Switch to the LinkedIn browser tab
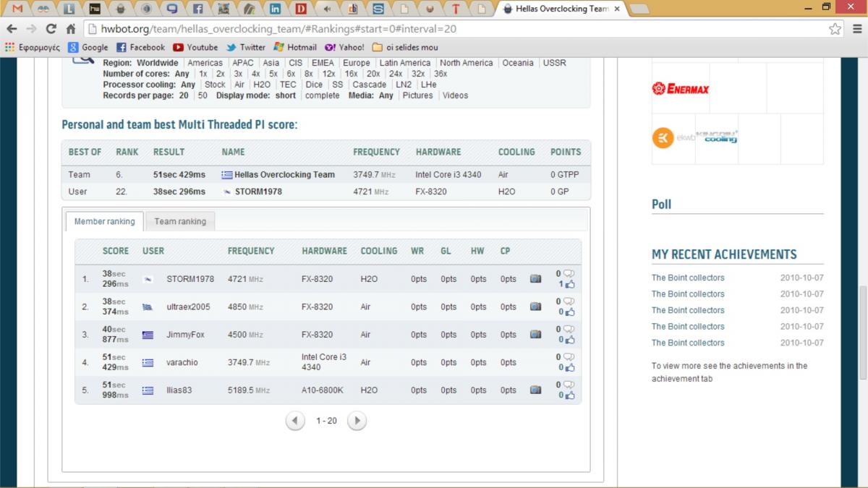Screen dimensions: 868x488 pyautogui.click(x=275, y=9)
